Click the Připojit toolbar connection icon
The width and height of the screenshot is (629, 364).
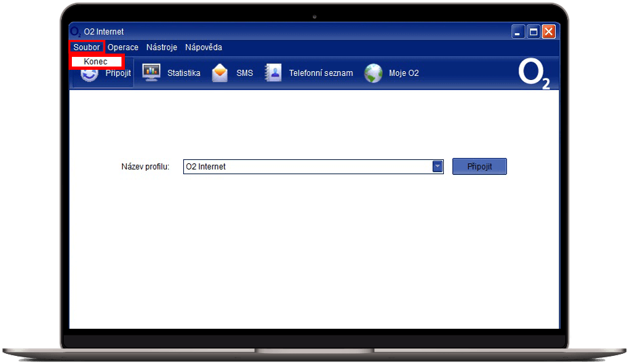[x=90, y=75]
